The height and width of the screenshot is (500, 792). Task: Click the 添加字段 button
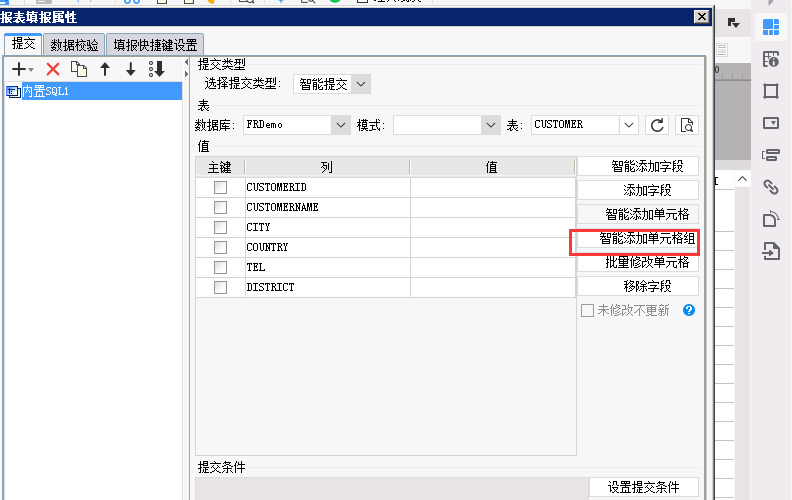pos(638,190)
